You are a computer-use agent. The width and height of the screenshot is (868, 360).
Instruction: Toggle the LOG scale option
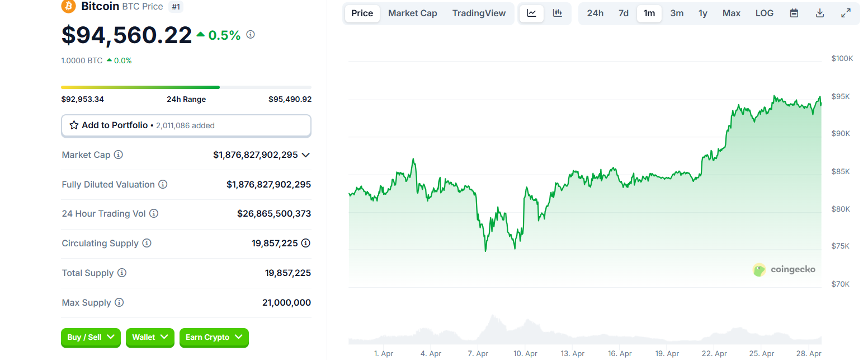tap(765, 13)
